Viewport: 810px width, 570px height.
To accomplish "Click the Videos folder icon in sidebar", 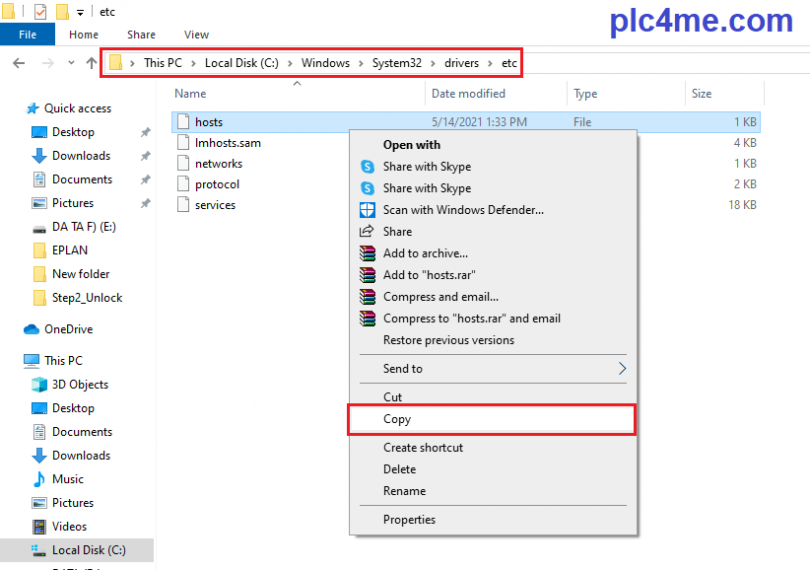I will [39, 527].
